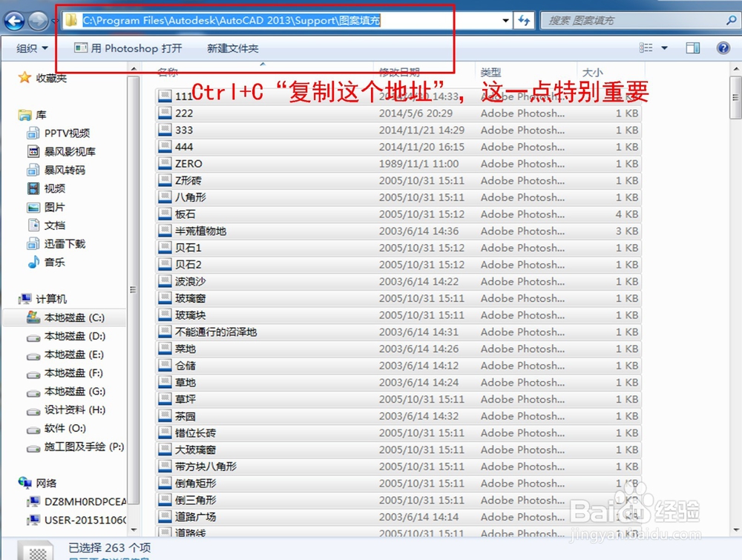742x560 pixels.
Task: Select file named 半荒植物地
Action: tap(398, 231)
